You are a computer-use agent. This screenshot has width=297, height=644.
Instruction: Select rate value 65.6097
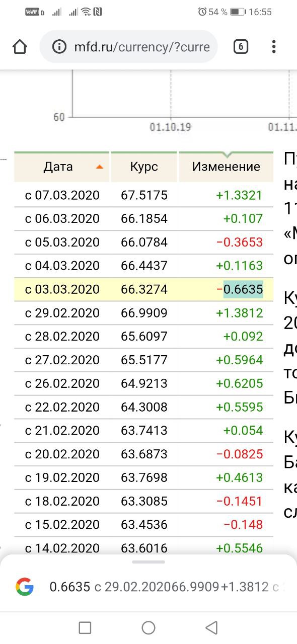(x=144, y=337)
